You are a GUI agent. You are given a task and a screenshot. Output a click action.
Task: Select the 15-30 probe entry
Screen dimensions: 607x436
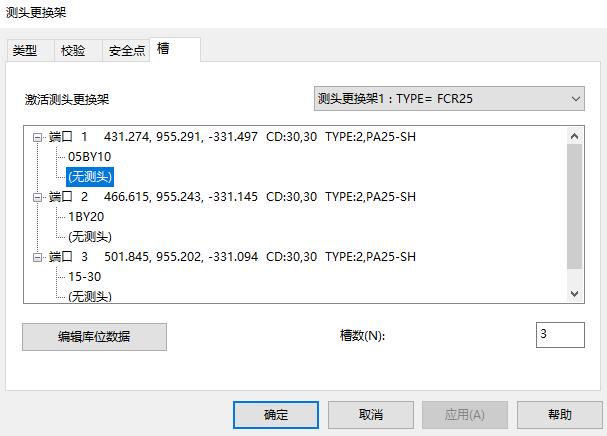tap(86, 277)
